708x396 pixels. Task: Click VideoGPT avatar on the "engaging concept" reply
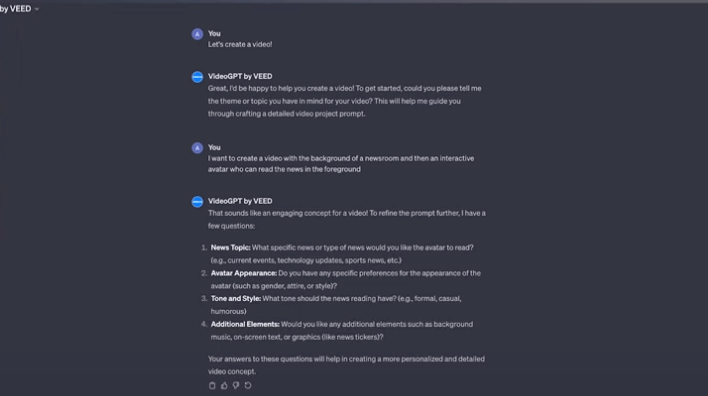tap(197, 202)
